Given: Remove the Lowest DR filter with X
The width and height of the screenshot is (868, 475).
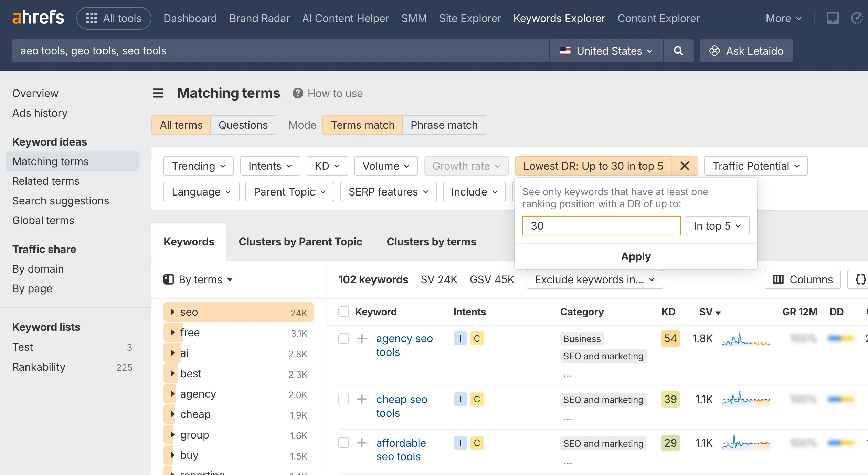Looking at the screenshot, I should coord(685,166).
